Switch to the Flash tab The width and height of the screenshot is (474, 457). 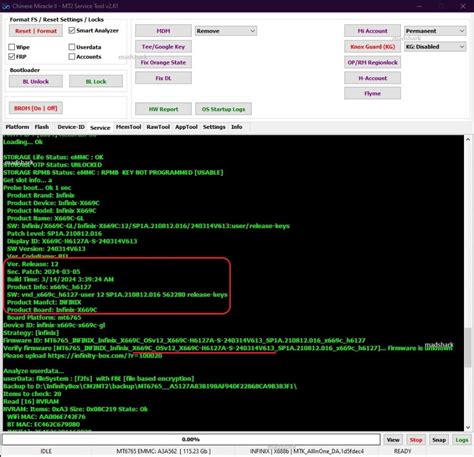(42, 127)
